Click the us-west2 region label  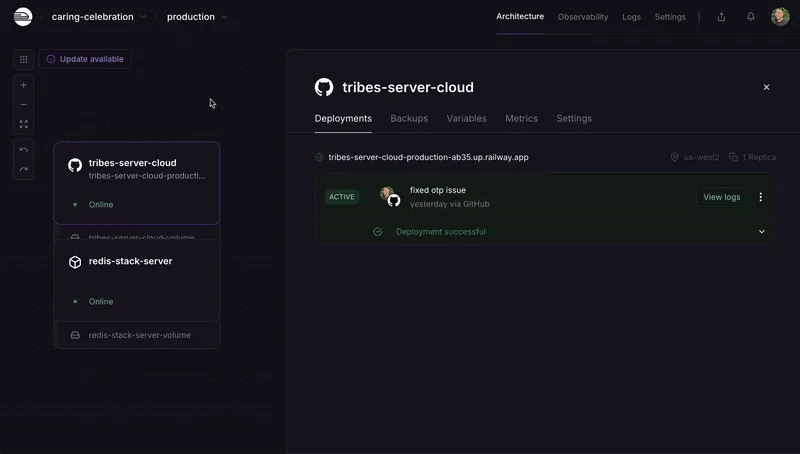point(702,157)
